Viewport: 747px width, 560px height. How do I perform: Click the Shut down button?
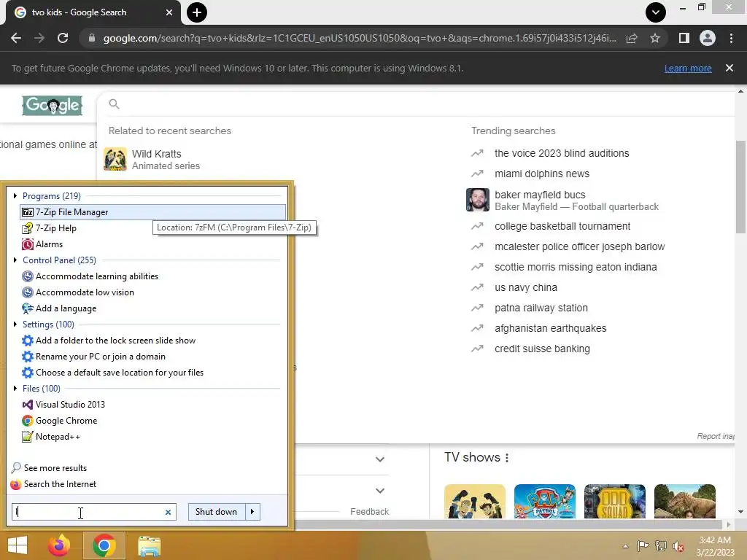[x=216, y=512]
